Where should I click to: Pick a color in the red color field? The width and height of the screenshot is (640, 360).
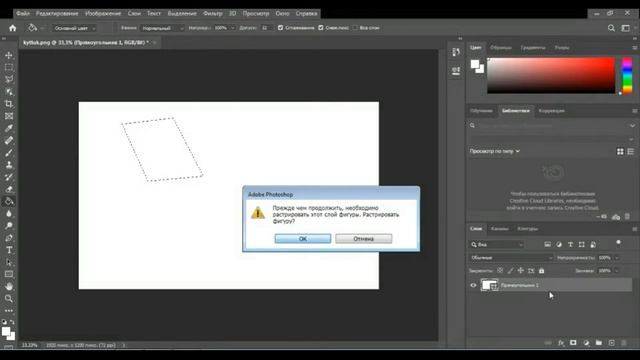pos(551,76)
